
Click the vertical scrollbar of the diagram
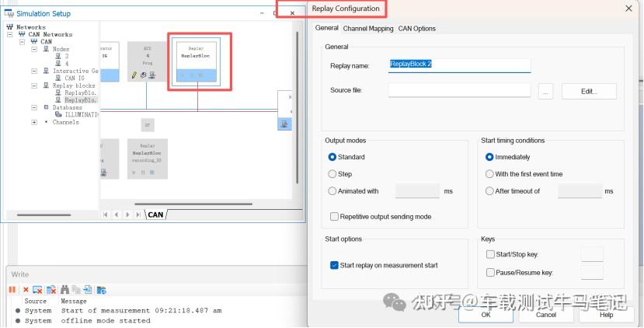297,108
